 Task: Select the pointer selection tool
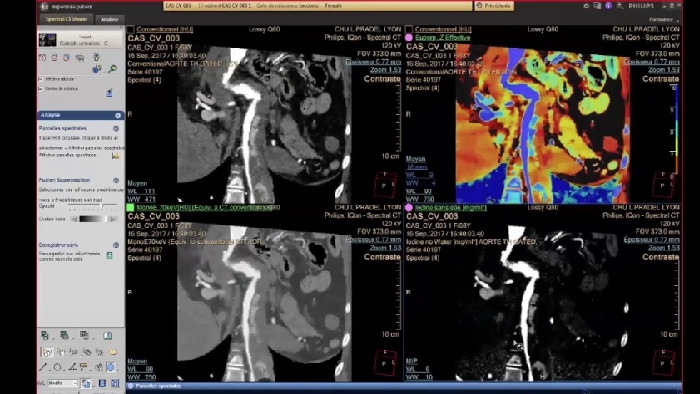coord(46,352)
